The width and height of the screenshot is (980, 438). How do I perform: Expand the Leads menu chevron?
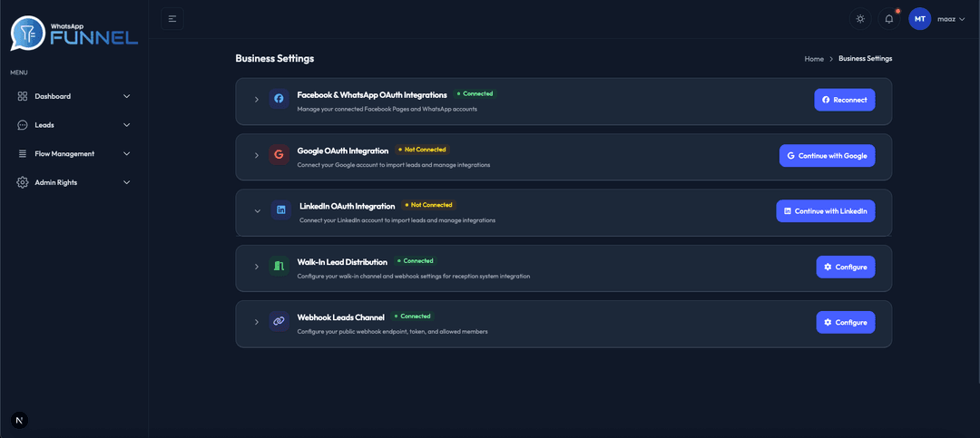click(x=127, y=125)
